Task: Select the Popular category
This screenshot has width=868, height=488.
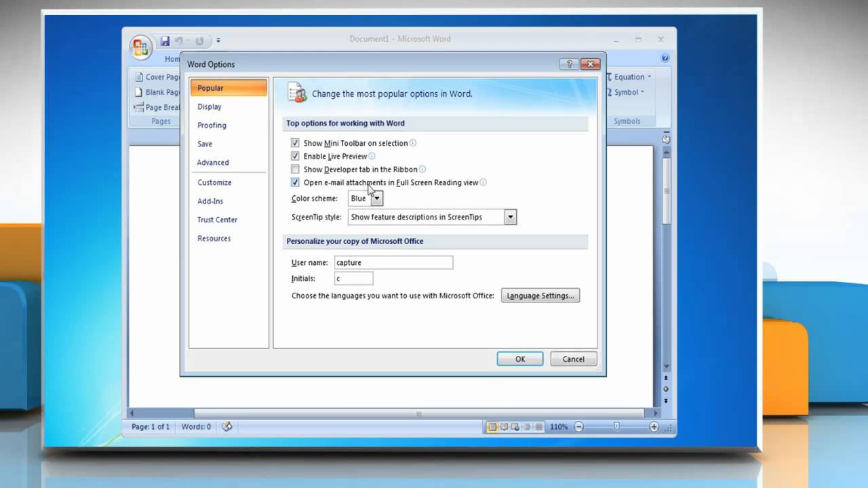Action: tap(229, 88)
